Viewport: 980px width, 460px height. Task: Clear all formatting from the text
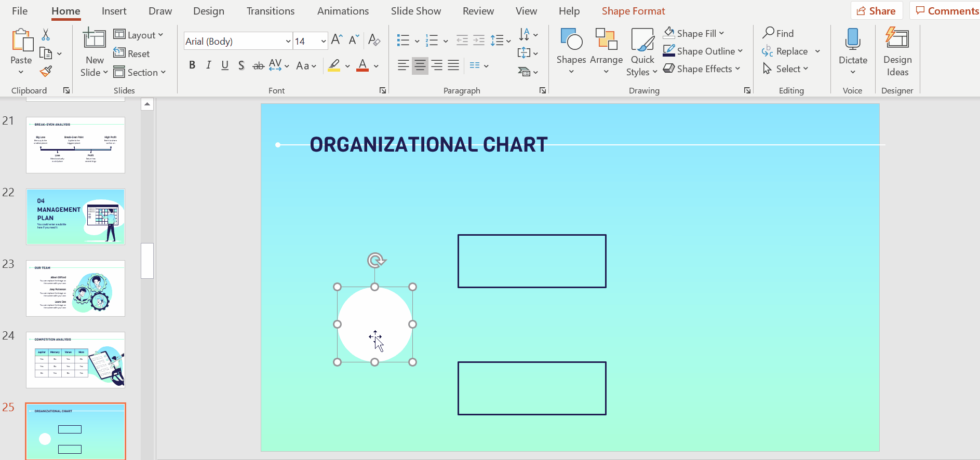pyautogui.click(x=374, y=40)
